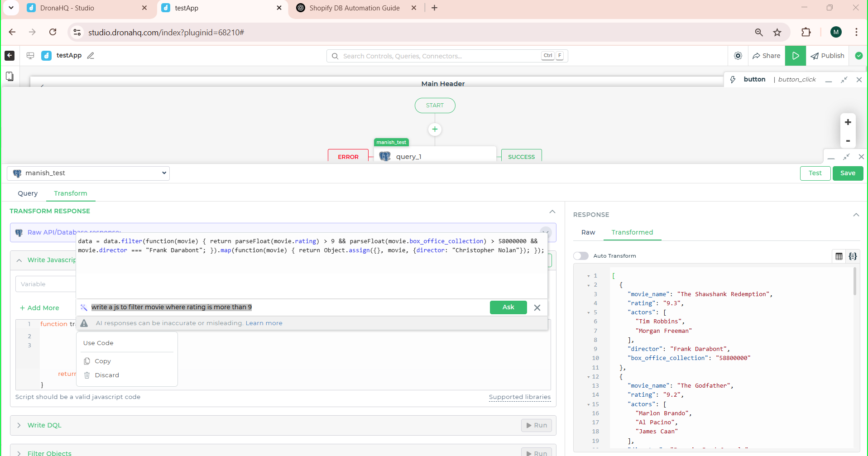The height and width of the screenshot is (456, 868).
Task: Click the zoom in plus on canvas
Action: pos(848,122)
